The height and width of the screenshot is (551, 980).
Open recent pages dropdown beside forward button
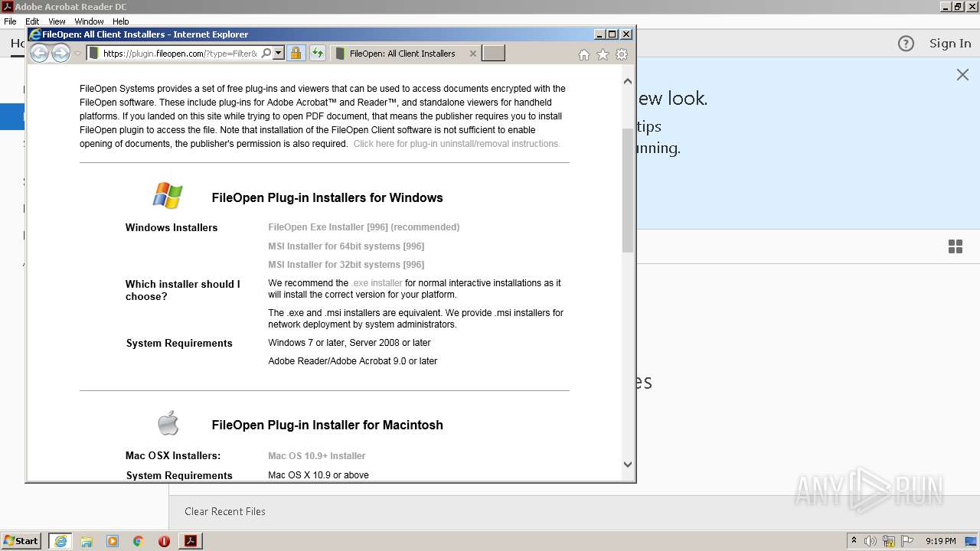tap(77, 54)
